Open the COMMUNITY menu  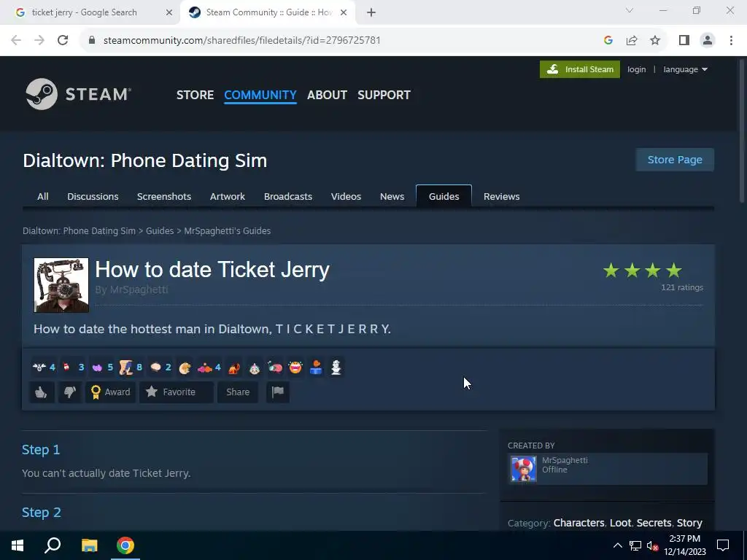[x=260, y=95]
